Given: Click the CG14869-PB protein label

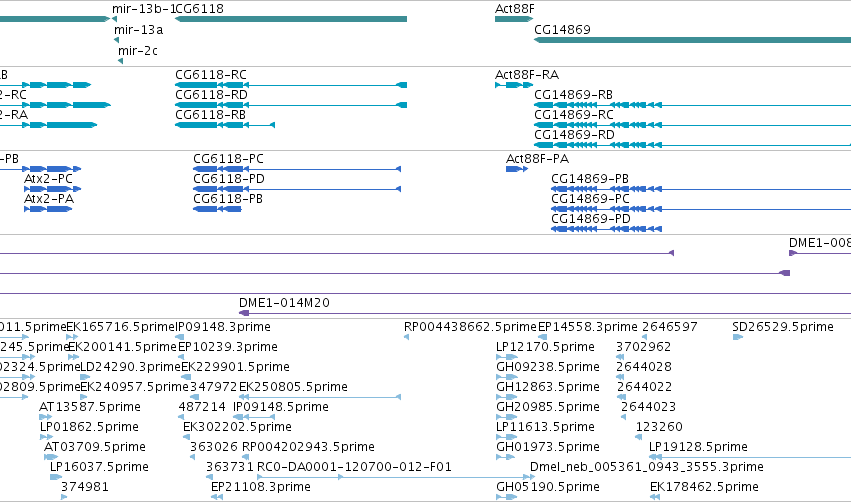Looking at the screenshot, I should (590, 179).
